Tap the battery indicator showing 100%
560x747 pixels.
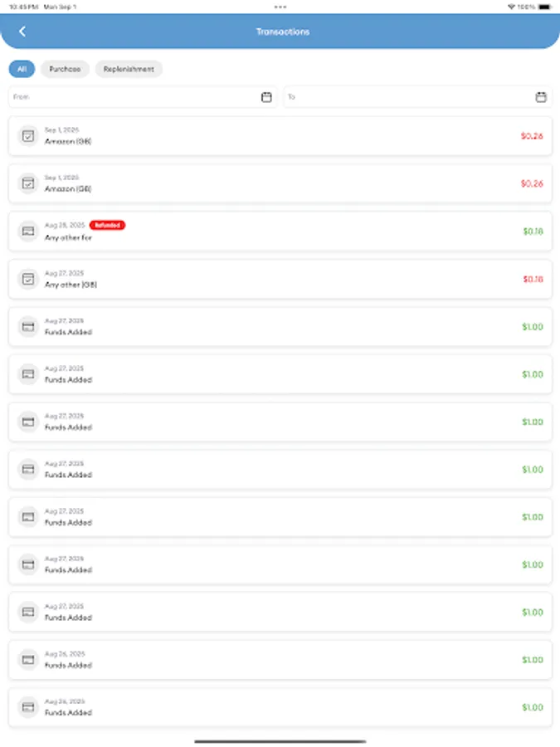pyautogui.click(x=544, y=6)
